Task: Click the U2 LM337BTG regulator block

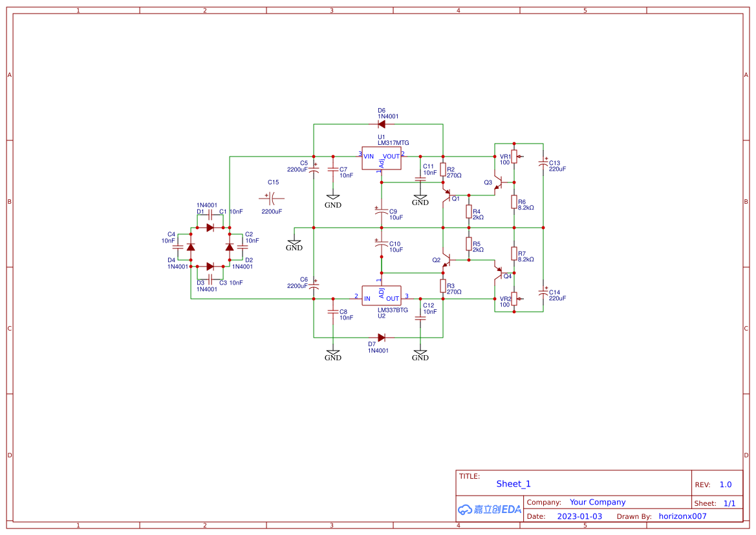Action: [x=382, y=296]
